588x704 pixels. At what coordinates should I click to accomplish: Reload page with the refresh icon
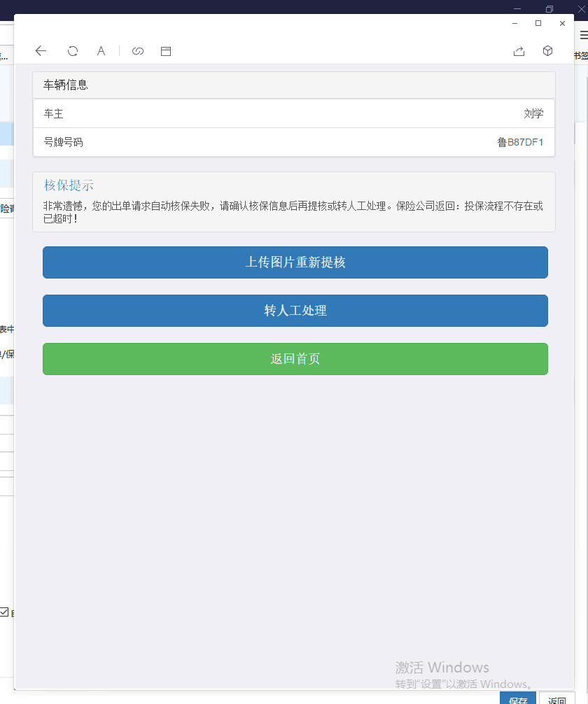click(x=72, y=51)
